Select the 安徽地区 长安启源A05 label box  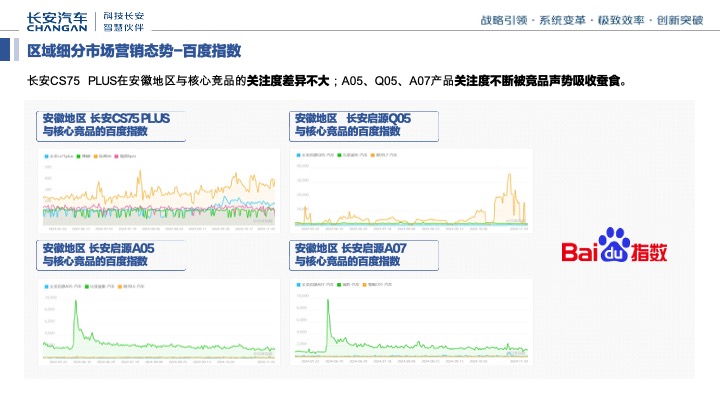pyautogui.click(x=111, y=255)
